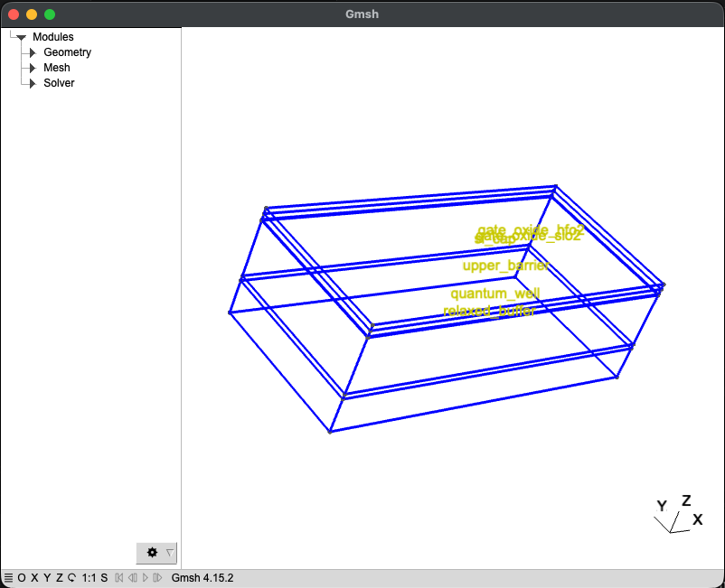The width and height of the screenshot is (725, 588).
Task: Select the Modules root label
Action: coord(53,36)
